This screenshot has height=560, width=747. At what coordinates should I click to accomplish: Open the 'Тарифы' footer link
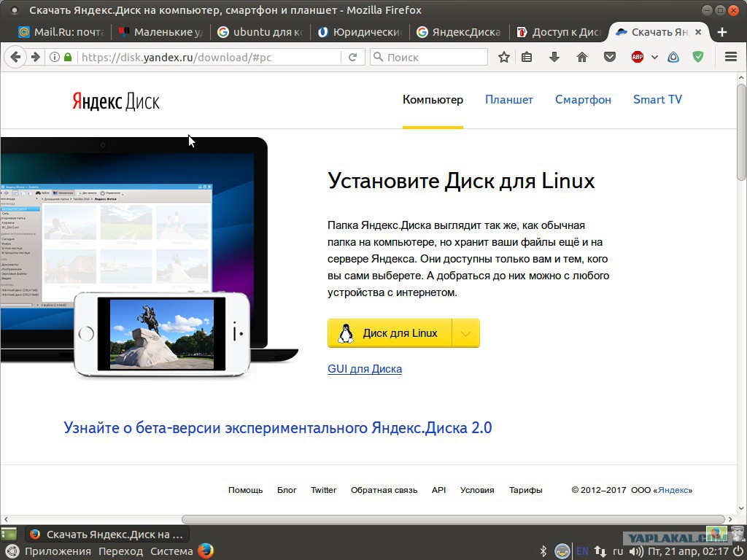tap(525, 490)
